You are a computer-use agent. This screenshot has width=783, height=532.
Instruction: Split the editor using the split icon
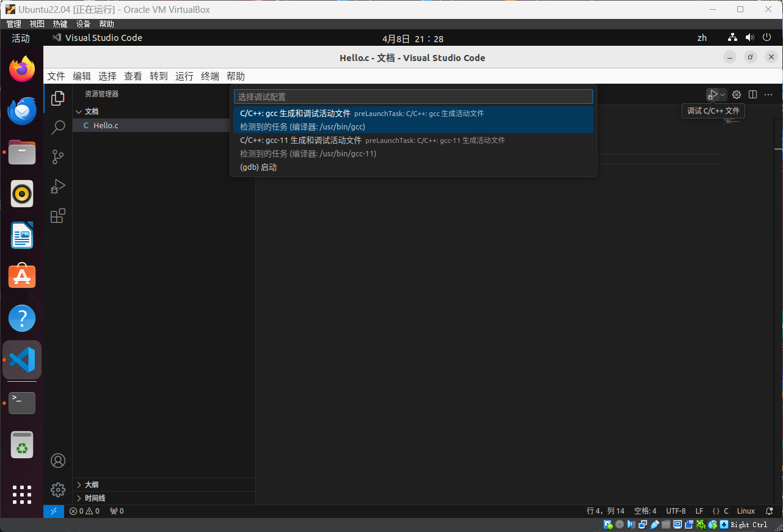(x=752, y=95)
